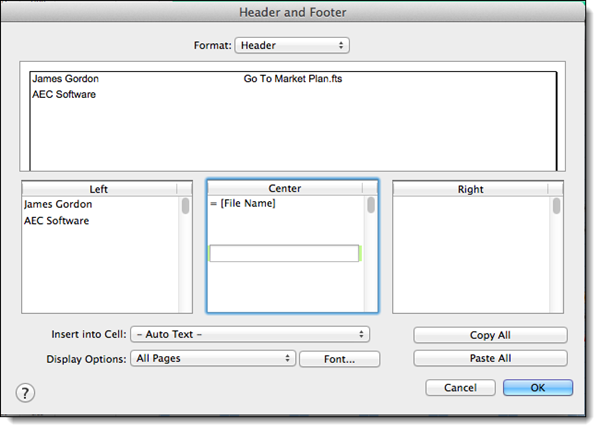Image resolution: width=600 pixels, height=431 pixels.
Task: Expand the Insert into Cell Auto Text menu
Action: [250, 334]
